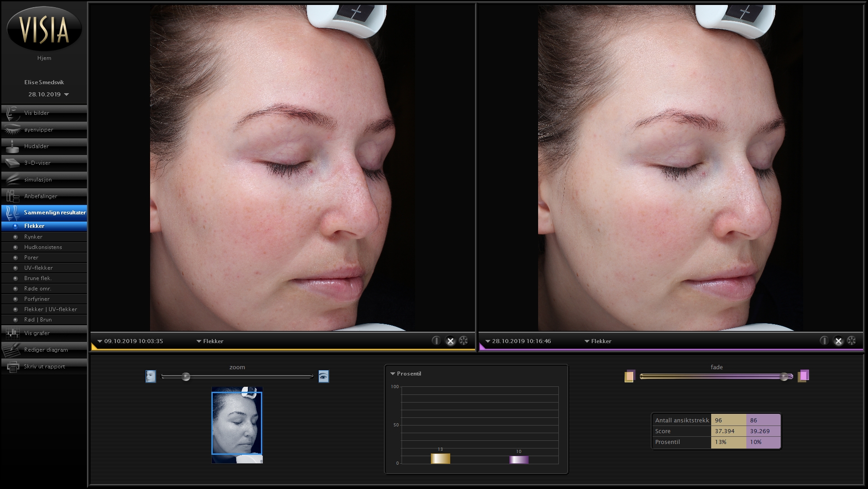Click the zoom-in eye icon
The height and width of the screenshot is (489, 868).
(324, 376)
